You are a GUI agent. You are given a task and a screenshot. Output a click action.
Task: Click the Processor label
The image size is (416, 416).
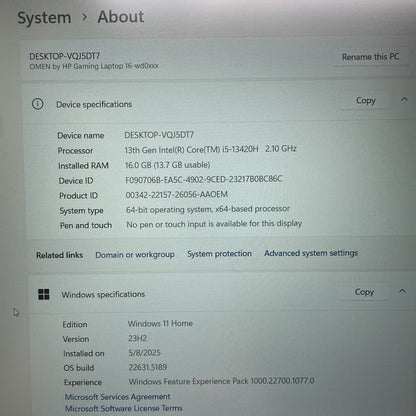[x=75, y=151]
